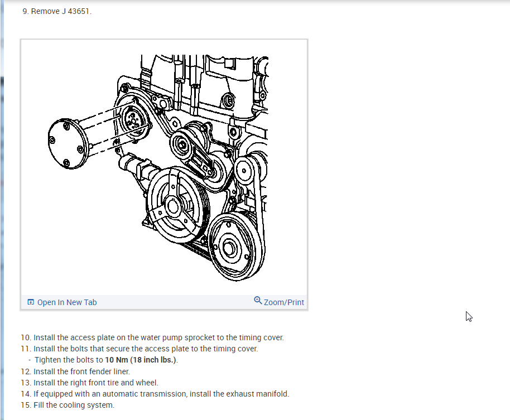This screenshot has width=510, height=420.
Task: Select the magnifying glass beside Zoom/Print
Action: (257, 302)
